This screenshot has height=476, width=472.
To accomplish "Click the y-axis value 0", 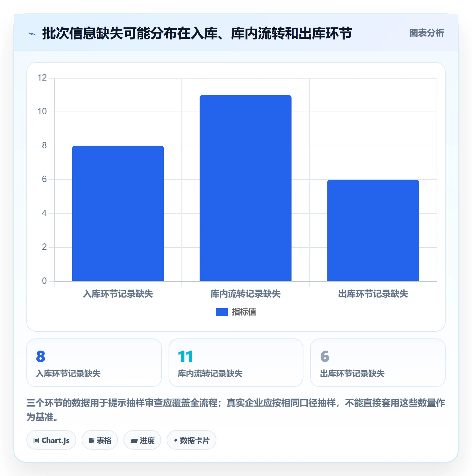I will coord(44,281).
